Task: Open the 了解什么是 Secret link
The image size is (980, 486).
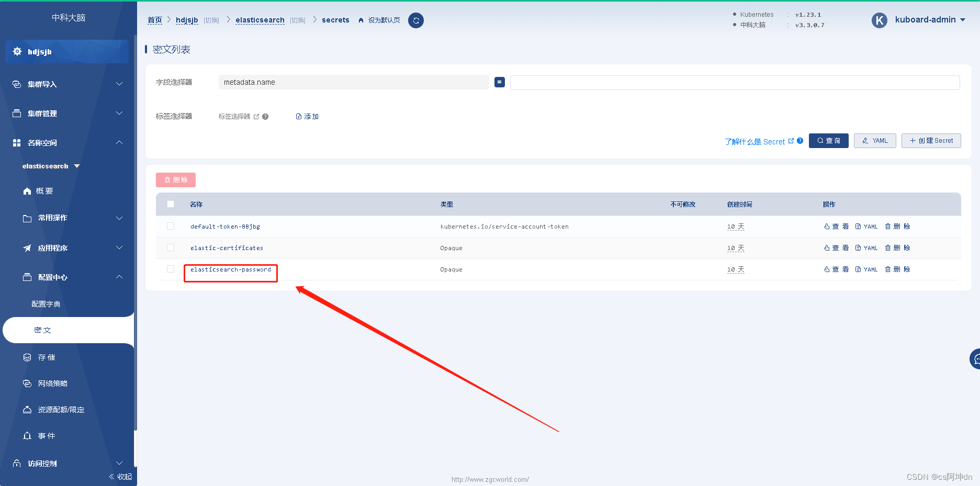Action: tap(755, 142)
